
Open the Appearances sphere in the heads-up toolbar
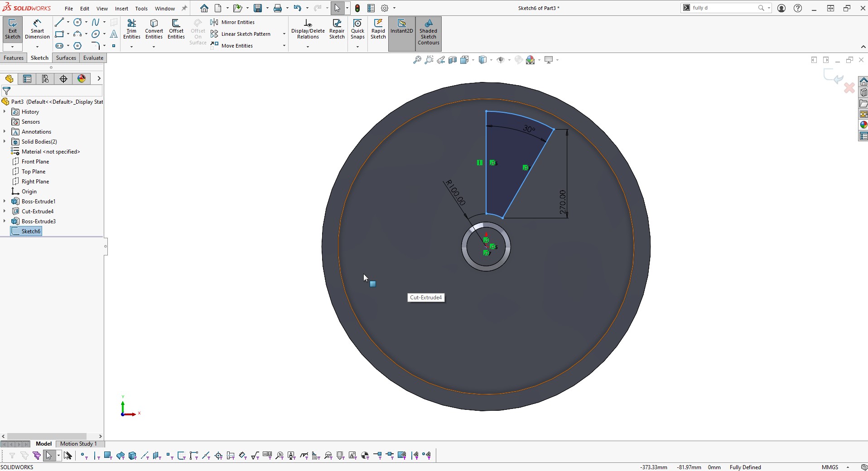point(530,59)
